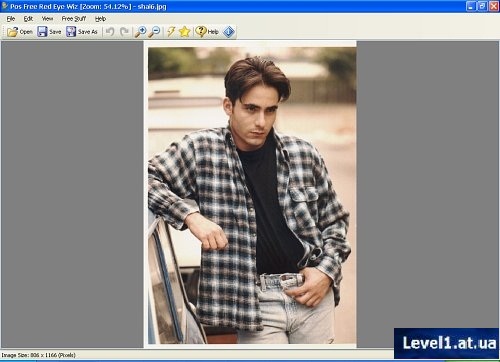Click the Open folder toolbar icon
Screen dimensions: 500x362
[x=12, y=32]
